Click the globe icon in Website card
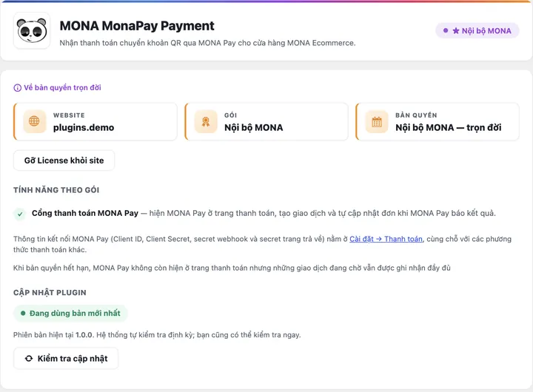 pos(34,121)
